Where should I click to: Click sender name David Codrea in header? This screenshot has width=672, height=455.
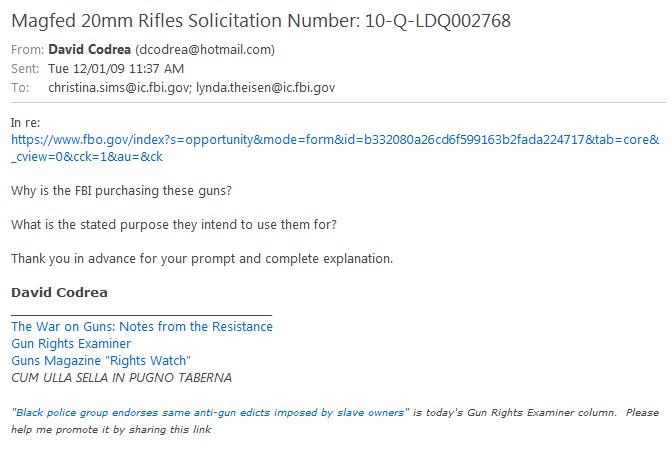click(x=90, y=50)
